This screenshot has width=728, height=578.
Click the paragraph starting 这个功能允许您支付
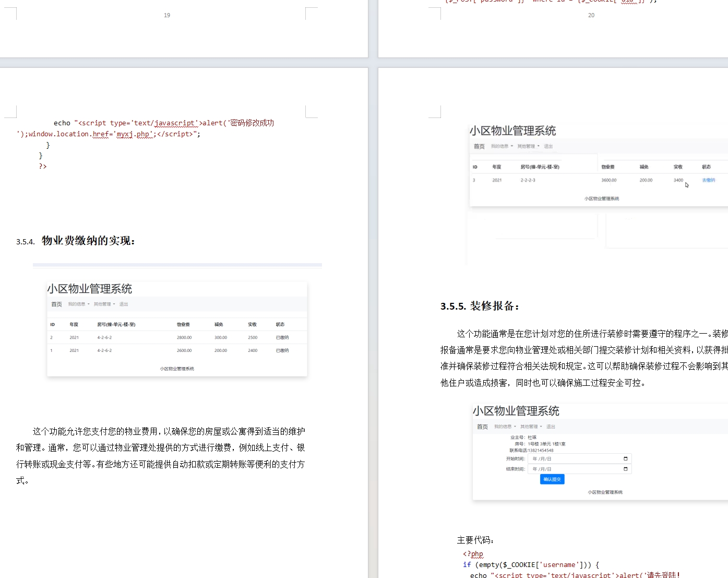click(161, 456)
